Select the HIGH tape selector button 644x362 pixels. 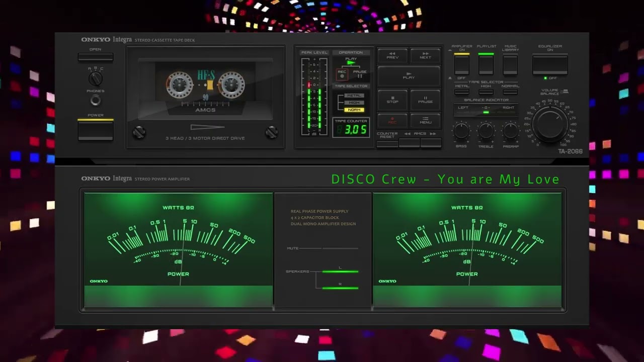coord(486,92)
